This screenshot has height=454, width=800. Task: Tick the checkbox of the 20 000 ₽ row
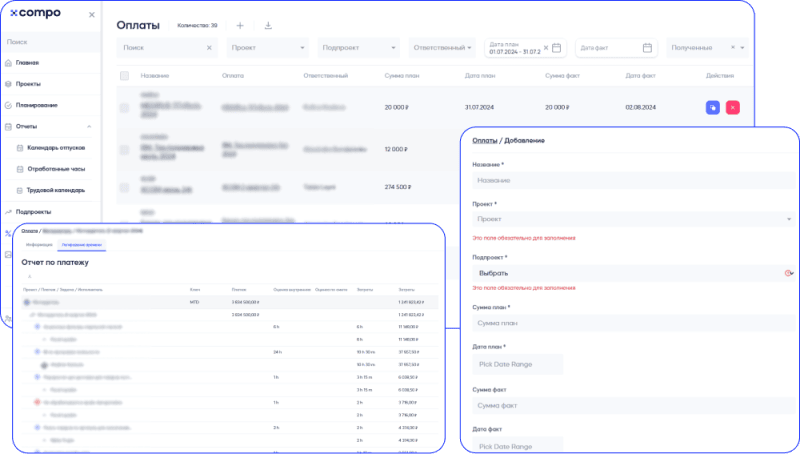[124, 108]
